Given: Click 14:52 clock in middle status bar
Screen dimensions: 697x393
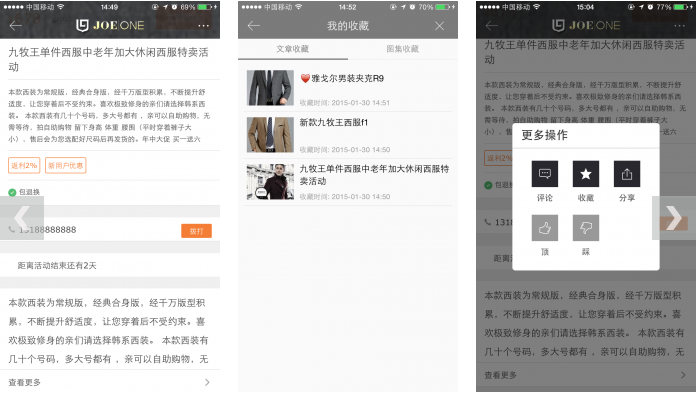Looking at the screenshot, I should tap(348, 7).
